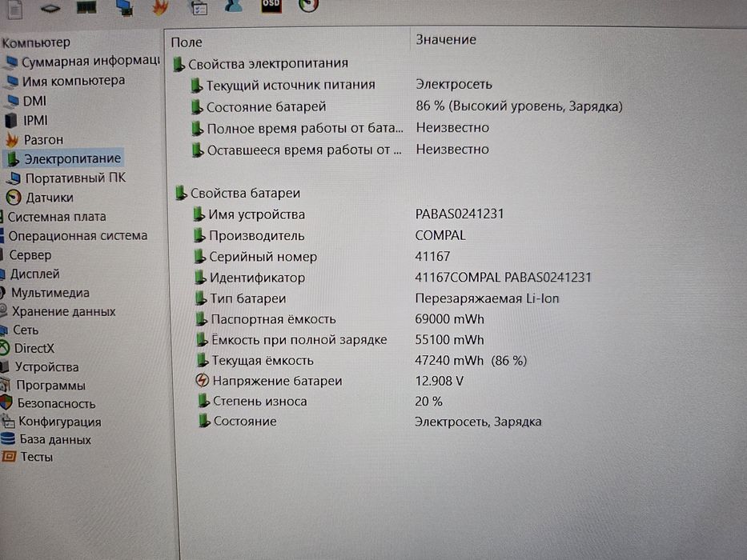Click the Электросеть, Зарядка status value

pyautogui.click(x=478, y=422)
